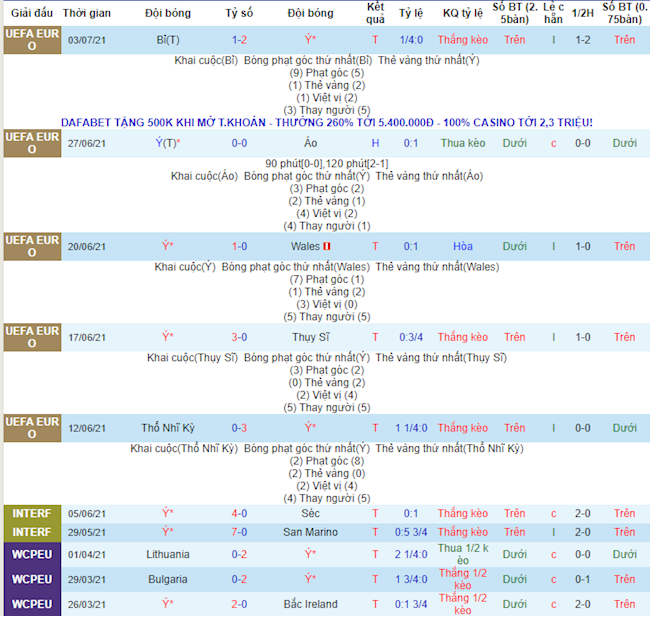Viewport: 650px width, 617px height.
Task: Click the Thua kèo result on 27/06/21
Action: pyautogui.click(x=463, y=143)
